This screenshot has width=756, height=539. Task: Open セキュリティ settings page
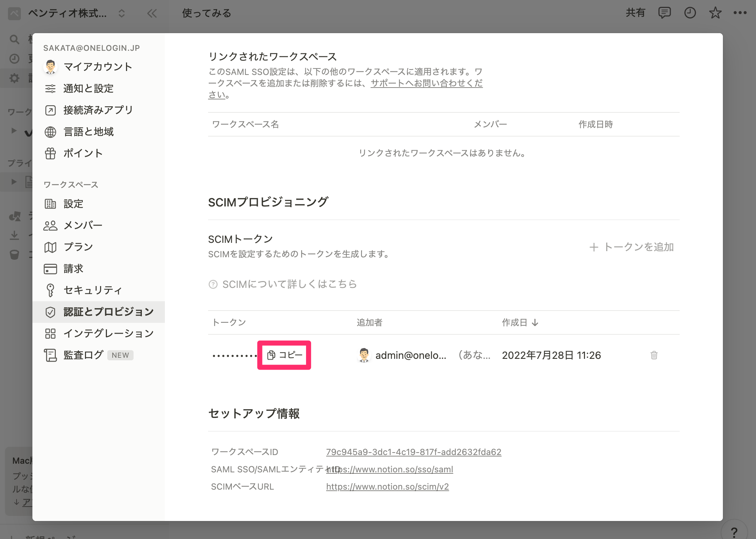pos(98,290)
